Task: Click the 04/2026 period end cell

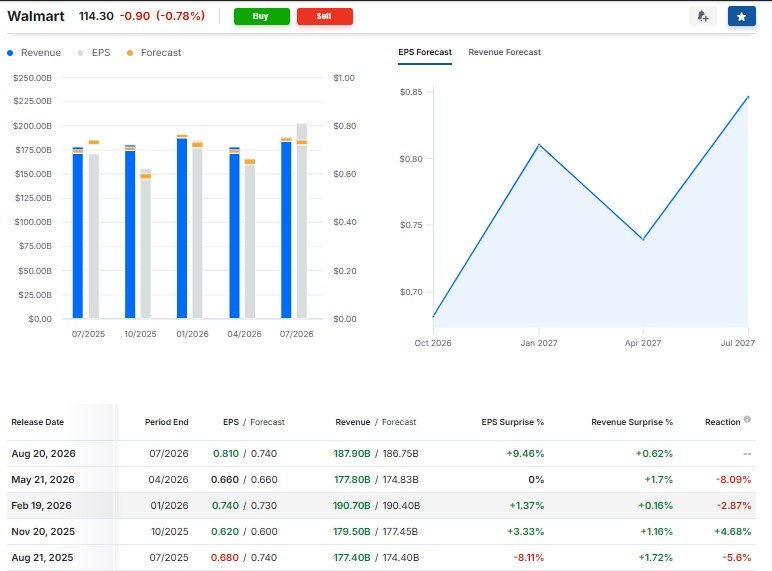Action: pos(168,479)
